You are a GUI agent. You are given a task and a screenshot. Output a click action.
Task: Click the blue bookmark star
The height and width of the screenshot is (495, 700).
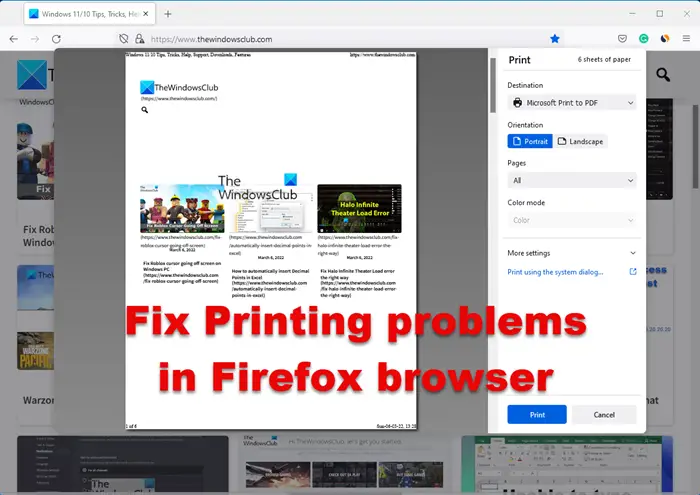555,39
